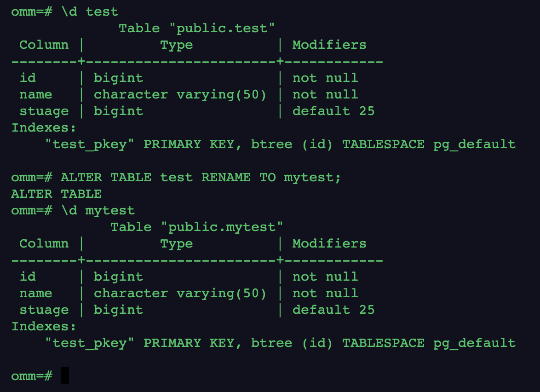Click the standalone "ALTER TABLE" output line
The height and width of the screenshot is (392, 540).
[x=56, y=194]
